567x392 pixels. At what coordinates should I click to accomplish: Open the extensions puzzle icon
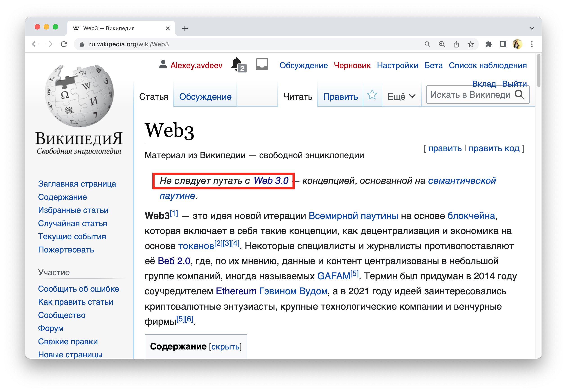pyautogui.click(x=489, y=44)
